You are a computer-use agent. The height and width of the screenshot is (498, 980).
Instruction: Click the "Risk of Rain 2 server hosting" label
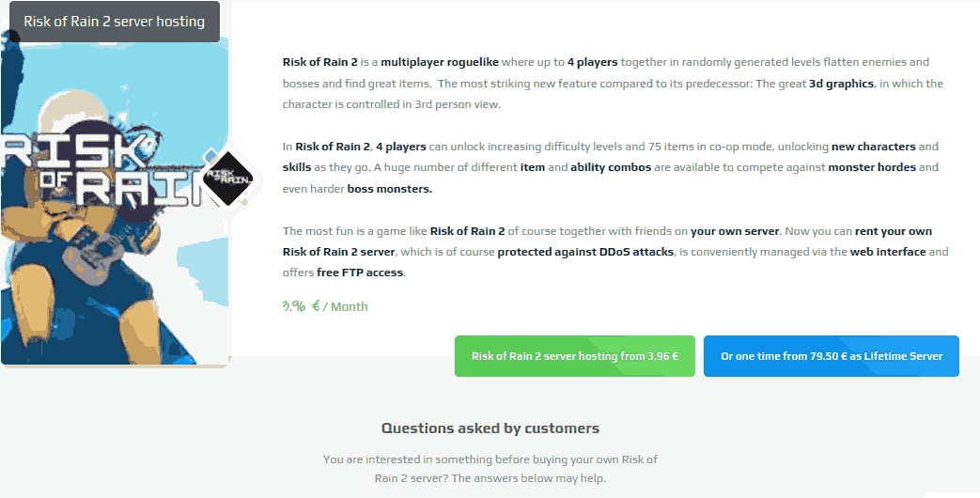coord(114,22)
